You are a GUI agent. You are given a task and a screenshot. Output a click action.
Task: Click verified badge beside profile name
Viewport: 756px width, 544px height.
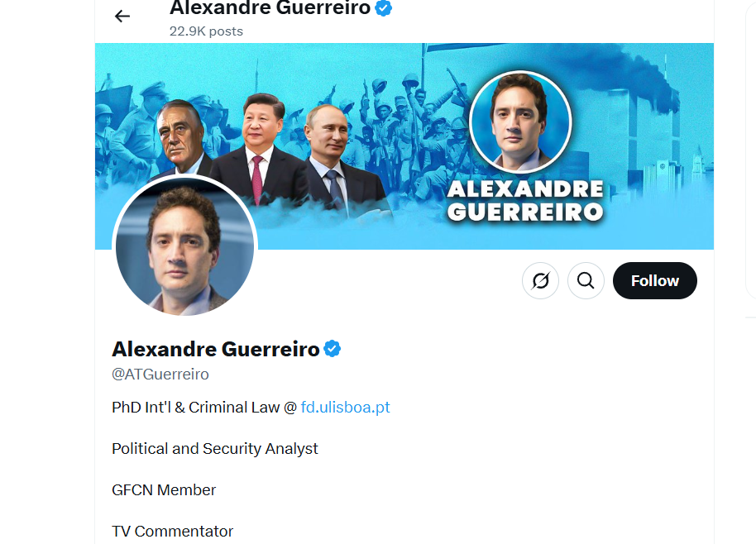[333, 349]
